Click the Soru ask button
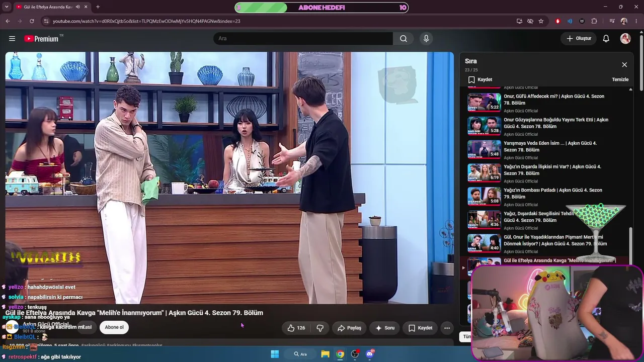This screenshot has width=644, height=362. point(385,328)
